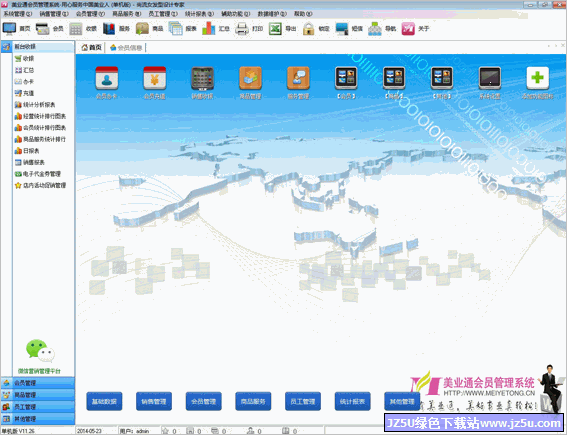Click the blue 其他管理 bottom button

[402, 401]
